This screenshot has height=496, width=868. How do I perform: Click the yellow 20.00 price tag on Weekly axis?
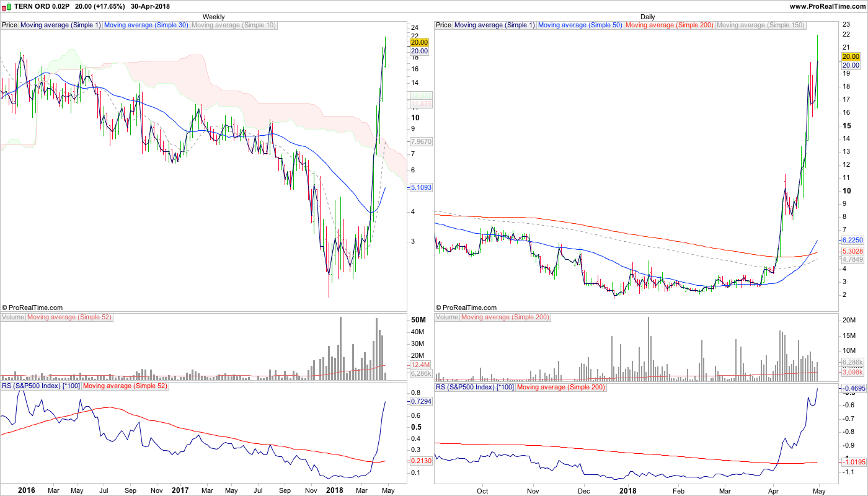(420, 42)
